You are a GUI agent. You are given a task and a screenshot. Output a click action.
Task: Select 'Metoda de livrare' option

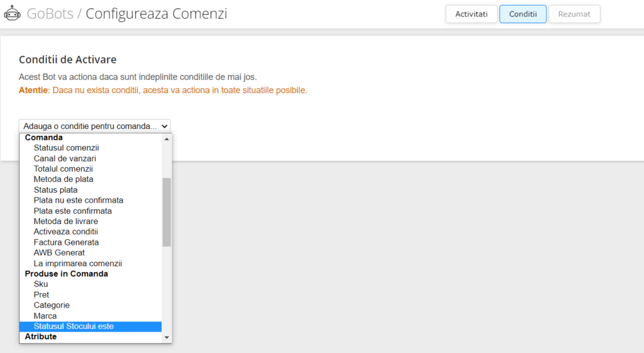65,221
